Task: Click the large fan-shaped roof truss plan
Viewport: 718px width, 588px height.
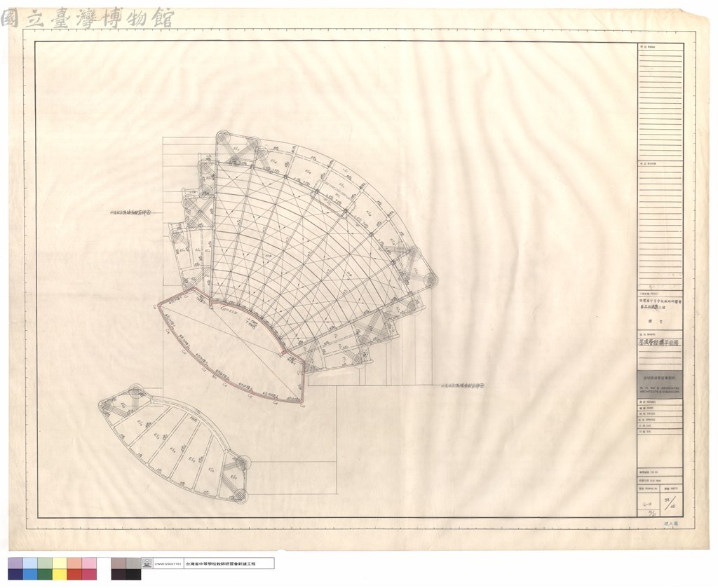Action: 302,252
